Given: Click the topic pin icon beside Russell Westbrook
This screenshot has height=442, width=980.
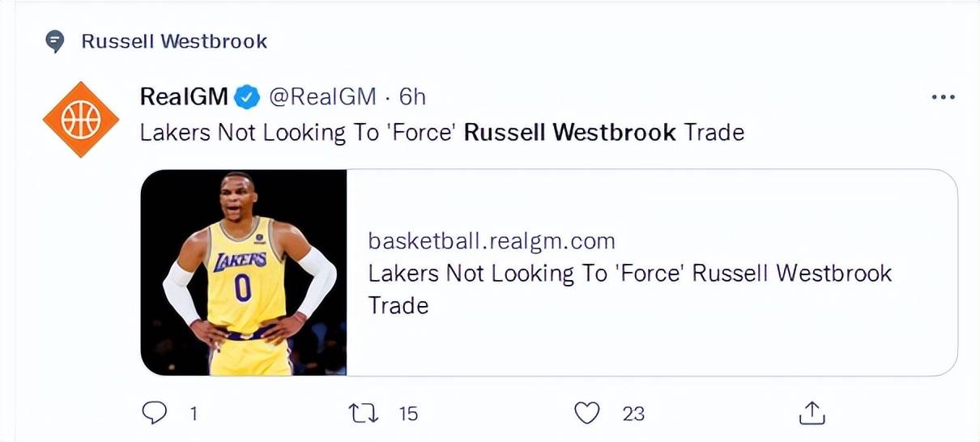Looking at the screenshot, I should (x=54, y=41).
